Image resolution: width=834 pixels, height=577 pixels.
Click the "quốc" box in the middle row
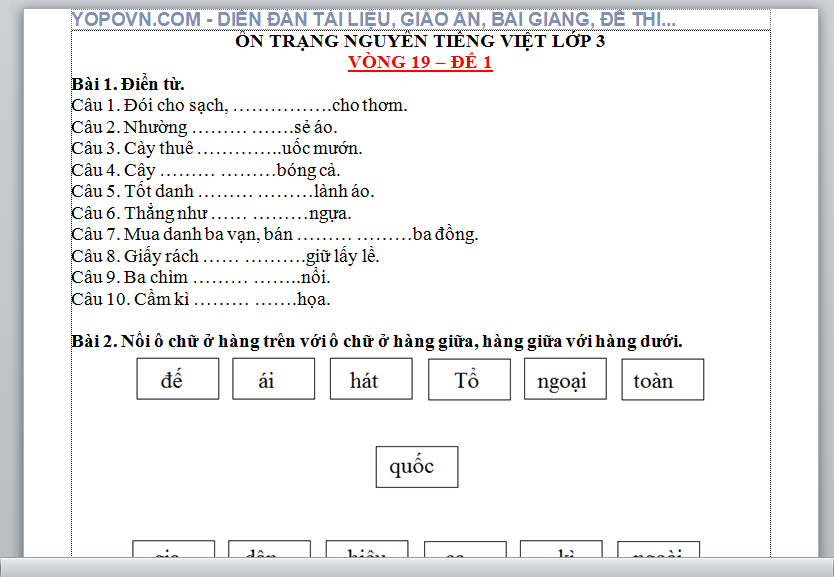(x=417, y=467)
